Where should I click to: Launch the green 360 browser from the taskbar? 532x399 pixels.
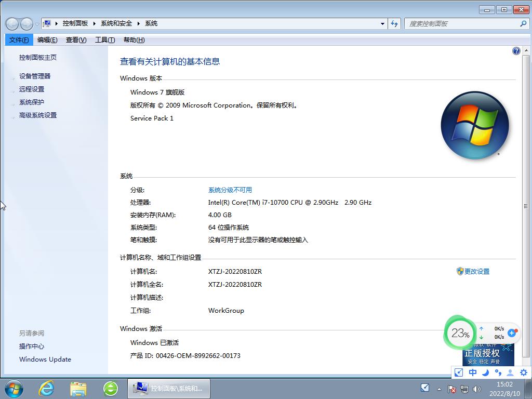pyautogui.click(x=110, y=388)
